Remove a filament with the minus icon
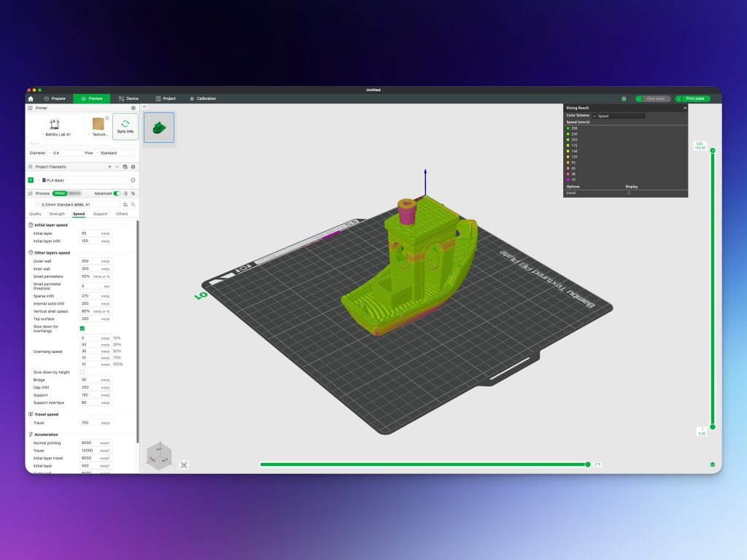747x560 pixels. tap(117, 167)
